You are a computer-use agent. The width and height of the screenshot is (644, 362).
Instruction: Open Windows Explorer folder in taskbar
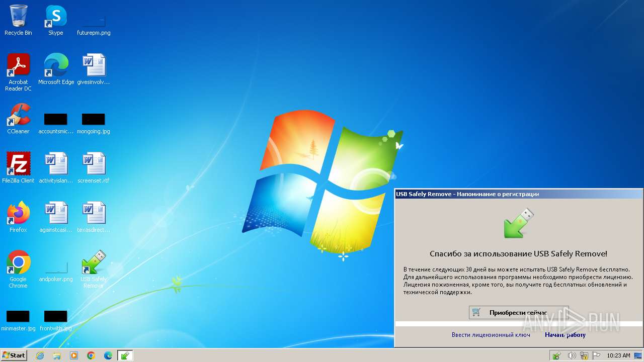point(57,355)
